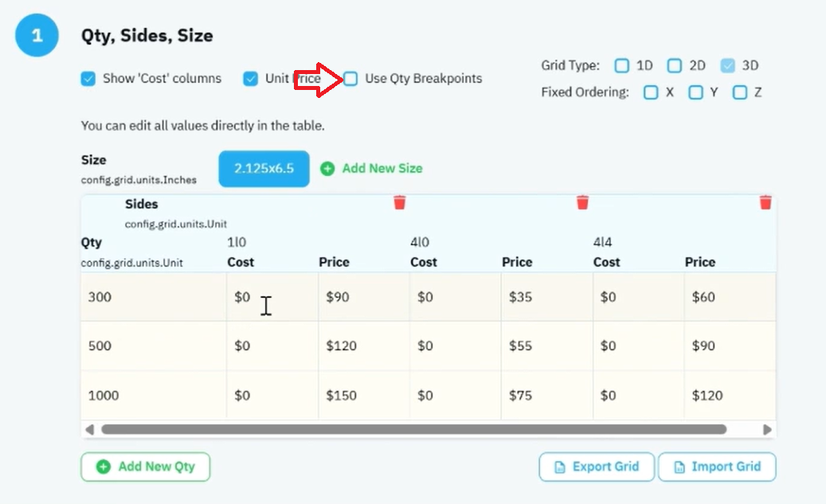Select the 2.125x6.5 size tab
Viewport: 826px width, 504px height.
(x=264, y=169)
